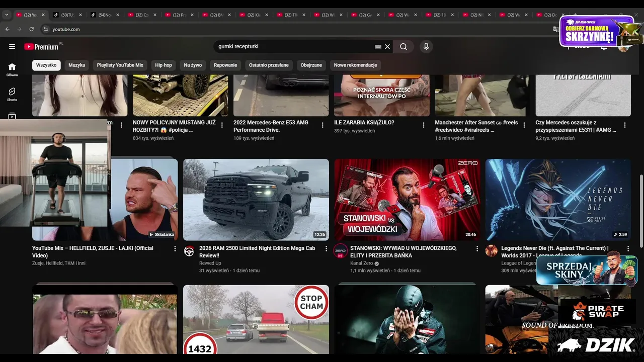Screen dimensions: 644x362
Task: Switch to the (50)TU TikTok browser tab
Action: (67, 15)
